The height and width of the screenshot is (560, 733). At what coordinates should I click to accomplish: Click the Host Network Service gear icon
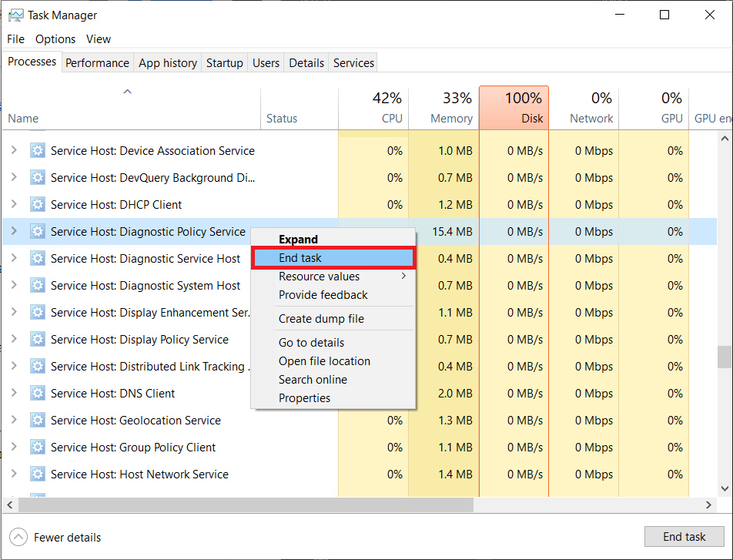[38, 474]
